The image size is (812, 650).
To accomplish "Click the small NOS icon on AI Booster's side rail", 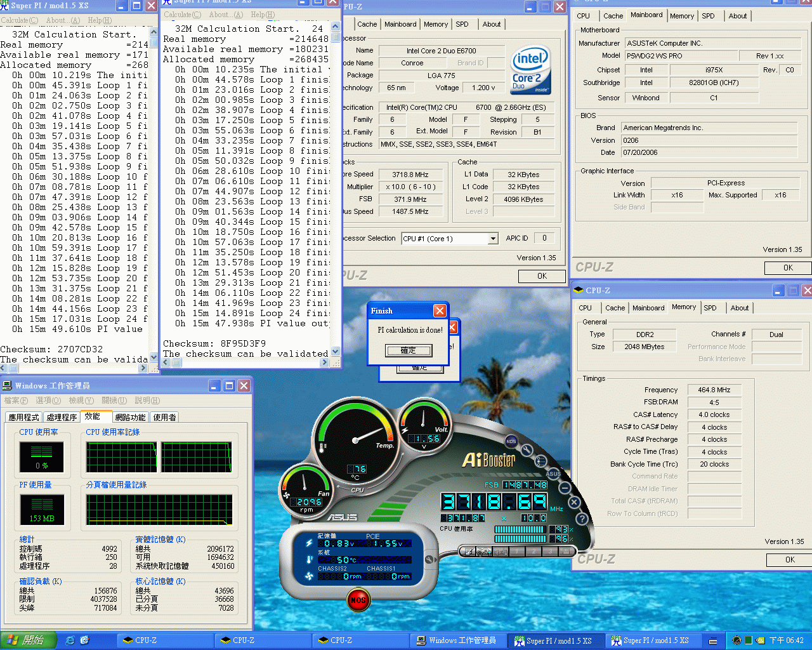I will point(511,441).
